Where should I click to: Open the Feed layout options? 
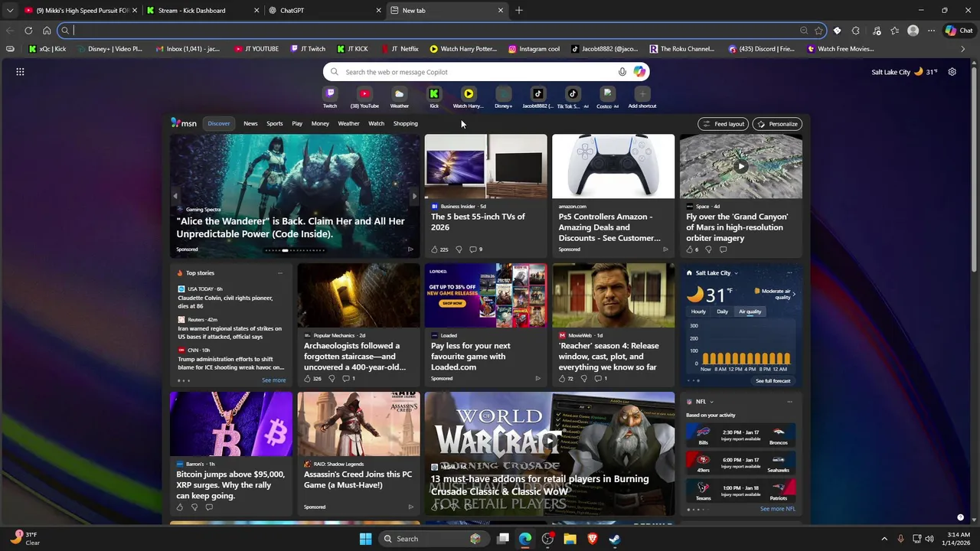click(x=724, y=124)
